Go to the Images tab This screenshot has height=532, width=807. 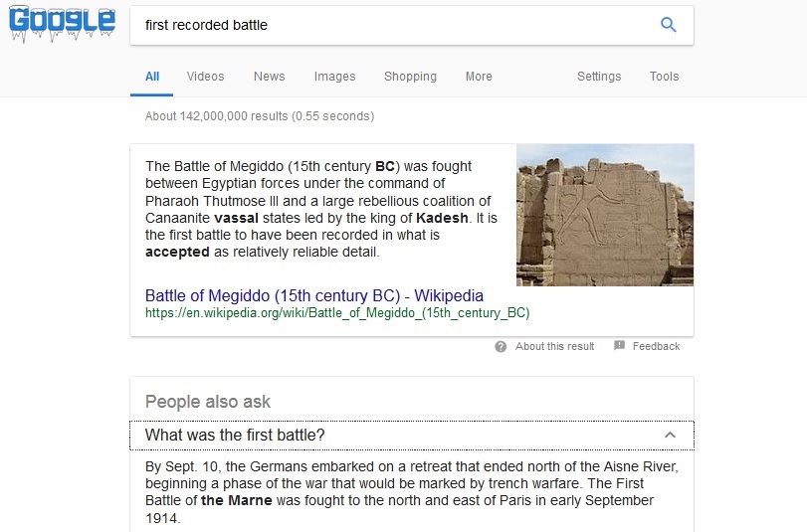[x=334, y=77]
